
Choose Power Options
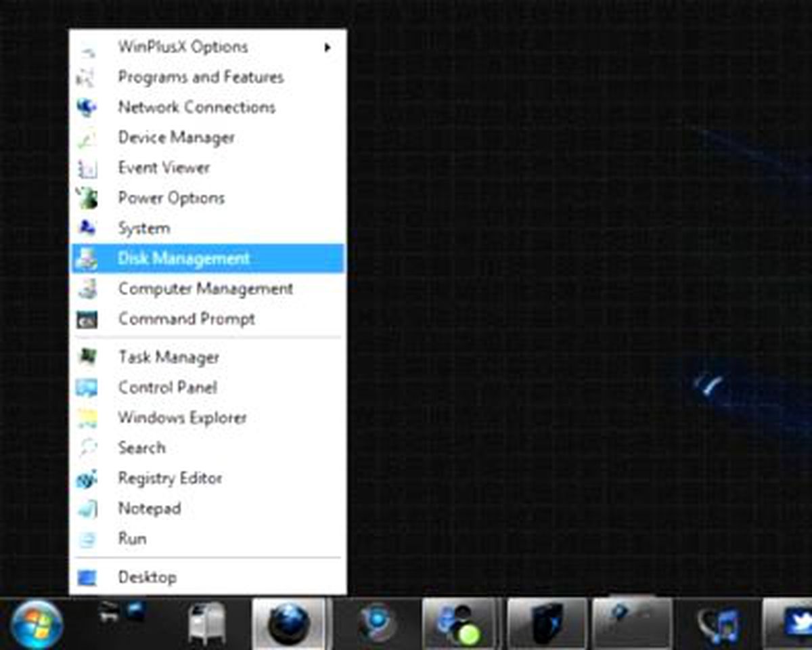tap(208, 198)
